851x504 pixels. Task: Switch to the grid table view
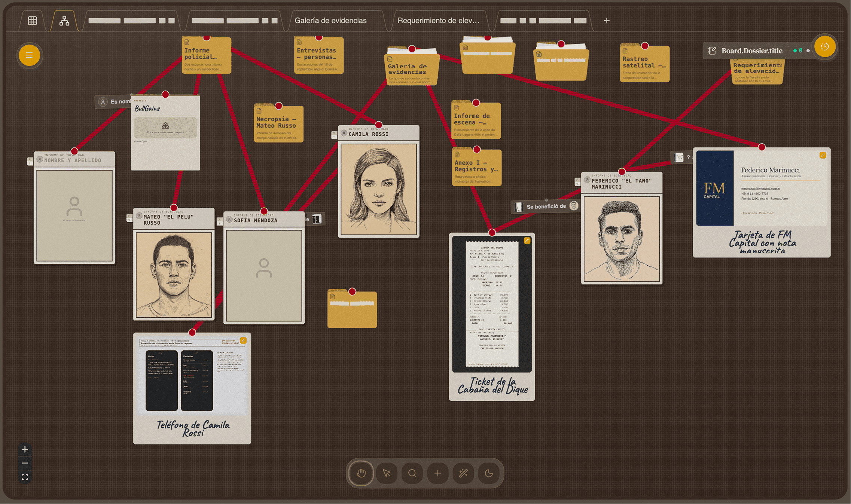(x=33, y=21)
